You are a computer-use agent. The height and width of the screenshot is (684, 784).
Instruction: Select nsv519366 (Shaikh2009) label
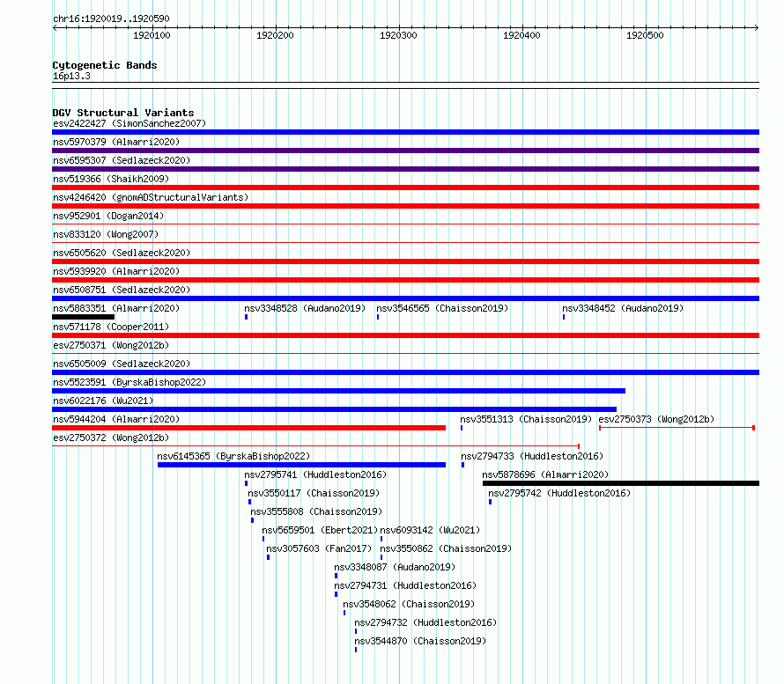pyautogui.click(x=111, y=179)
